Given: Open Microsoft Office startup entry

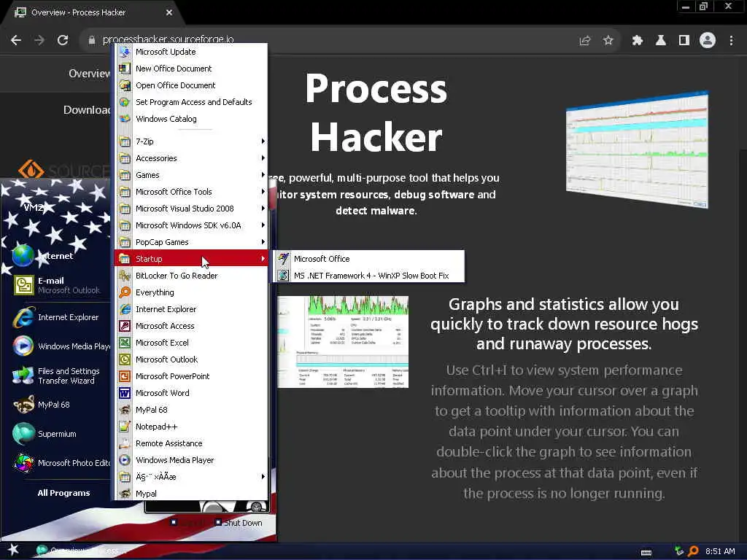Looking at the screenshot, I should pyautogui.click(x=368, y=259).
